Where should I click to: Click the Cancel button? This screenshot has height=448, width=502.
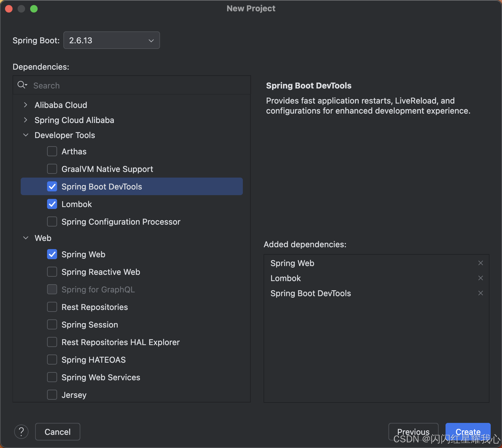pyautogui.click(x=58, y=432)
